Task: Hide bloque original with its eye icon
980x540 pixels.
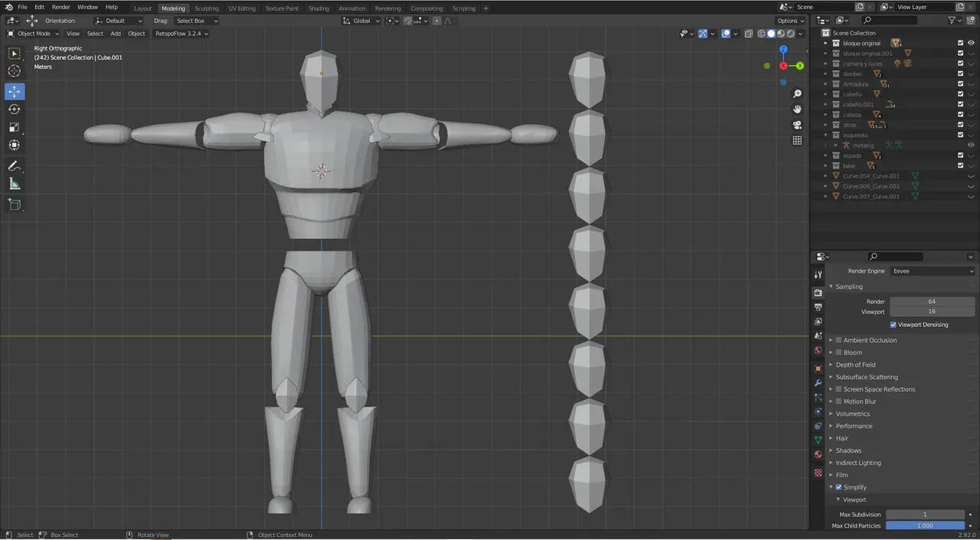Action: (x=971, y=43)
